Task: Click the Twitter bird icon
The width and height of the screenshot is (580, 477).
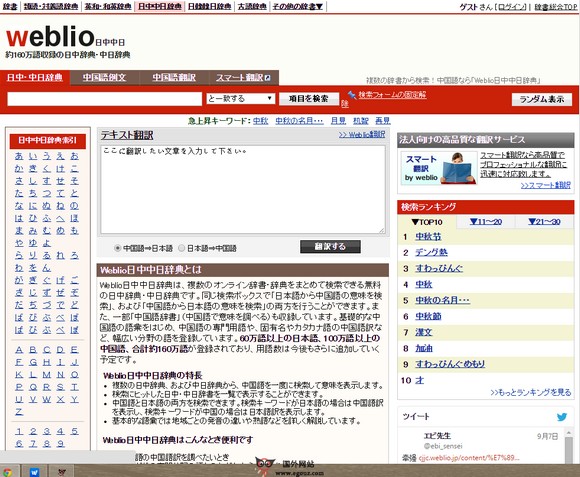Action: click(x=562, y=417)
